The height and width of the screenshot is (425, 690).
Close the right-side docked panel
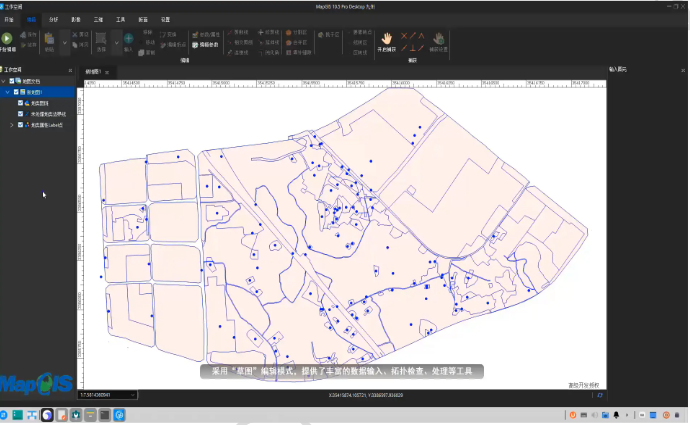pyautogui.click(x=683, y=70)
